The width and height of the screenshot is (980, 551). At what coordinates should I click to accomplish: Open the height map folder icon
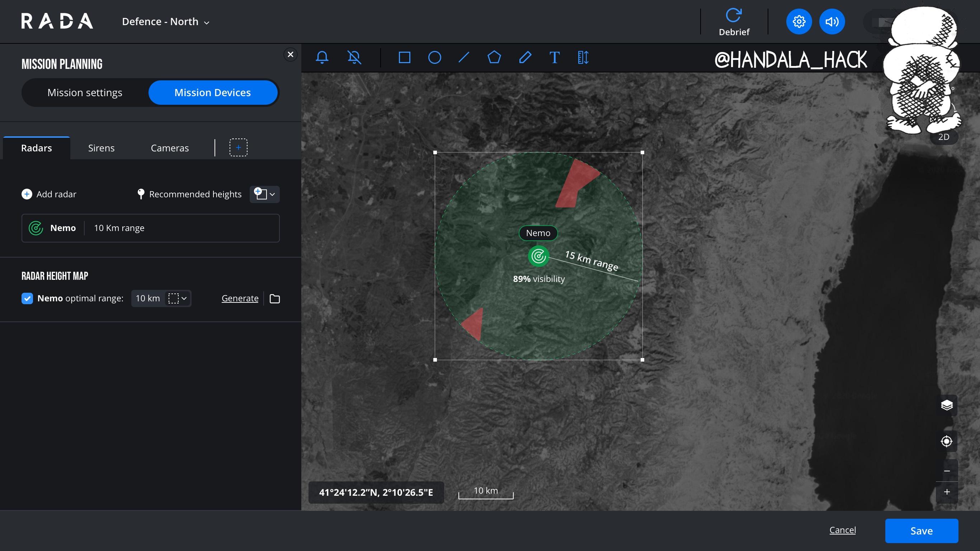(x=275, y=299)
